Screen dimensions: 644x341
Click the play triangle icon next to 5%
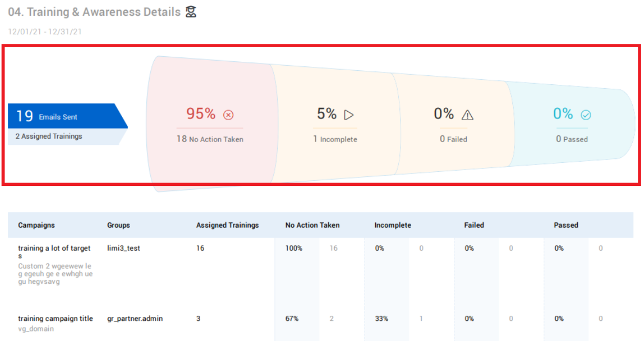click(349, 115)
